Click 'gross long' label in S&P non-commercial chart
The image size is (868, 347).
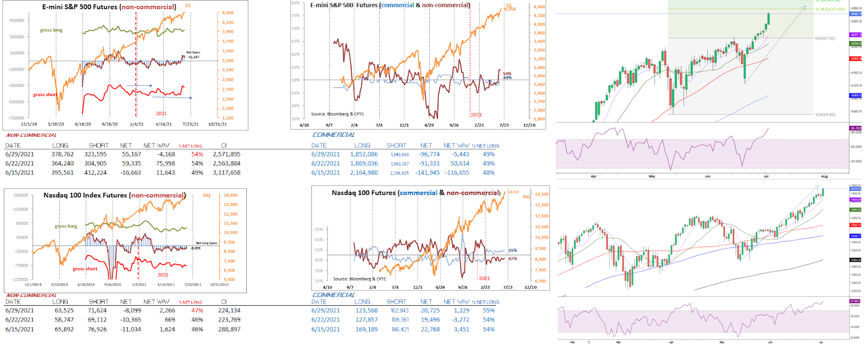pos(51,30)
